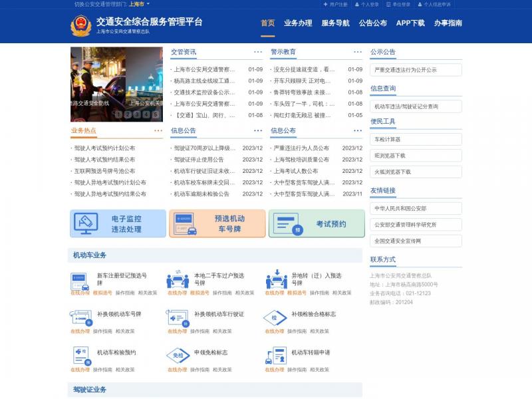Open 机动车逾期未检验公告
The height and width of the screenshot is (399, 532).
coord(201,194)
